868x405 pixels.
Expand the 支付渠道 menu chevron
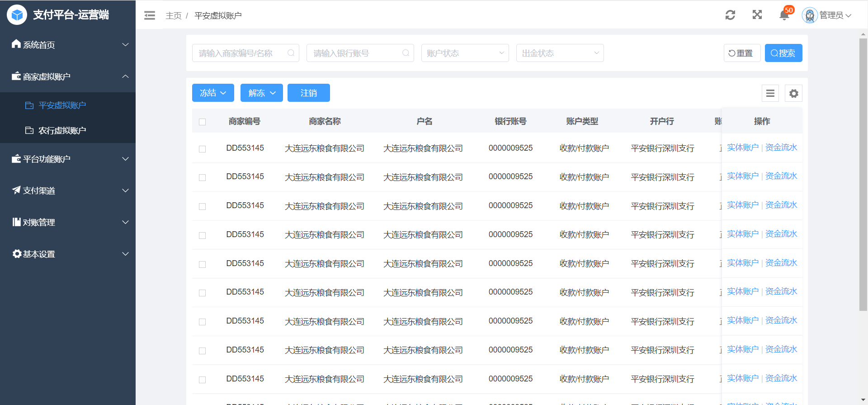pos(126,190)
